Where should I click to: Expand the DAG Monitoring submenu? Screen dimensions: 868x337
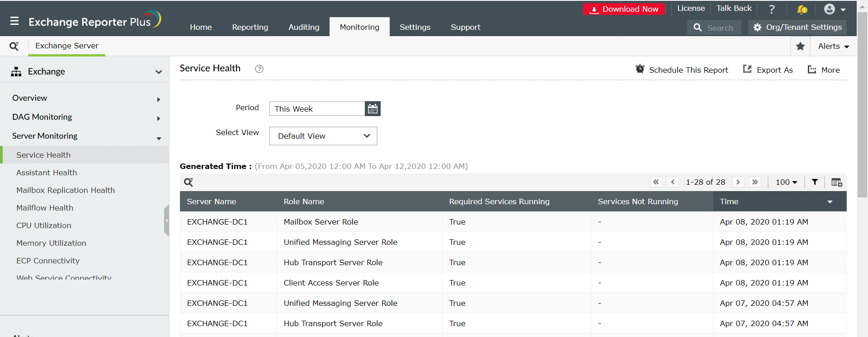[x=158, y=118]
